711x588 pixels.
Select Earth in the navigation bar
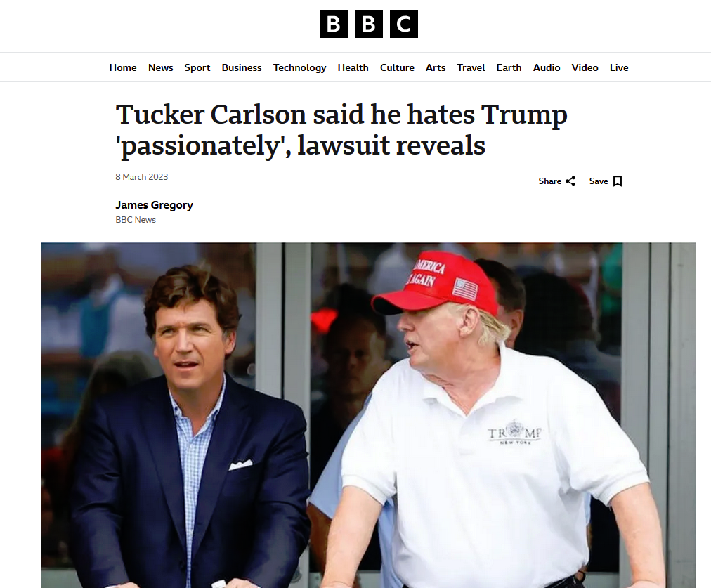(x=509, y=67)
